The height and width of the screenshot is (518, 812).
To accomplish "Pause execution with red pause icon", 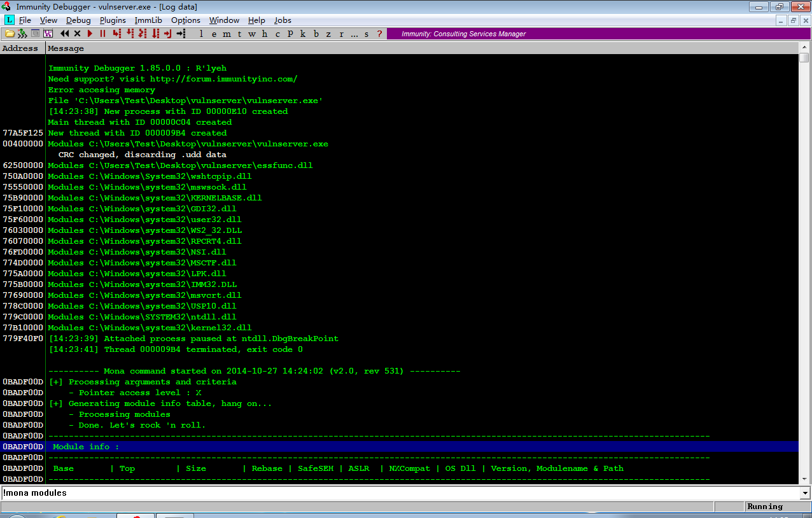I will pyautogui.click(x=102, y=34).
